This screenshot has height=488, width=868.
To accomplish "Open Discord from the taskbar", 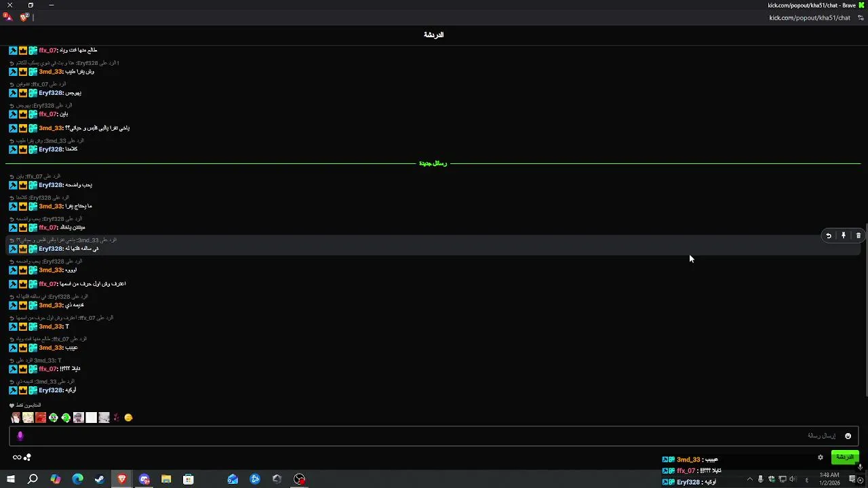I will (x=144, y=479).
